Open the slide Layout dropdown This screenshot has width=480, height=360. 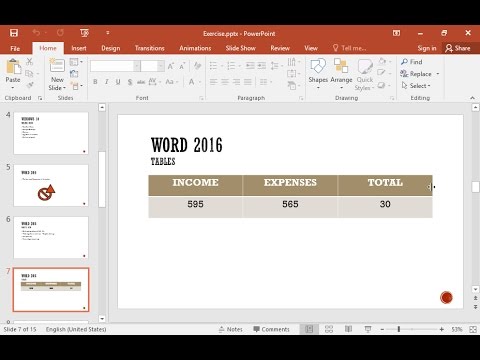pyautogui.click(x=76, y=62)
